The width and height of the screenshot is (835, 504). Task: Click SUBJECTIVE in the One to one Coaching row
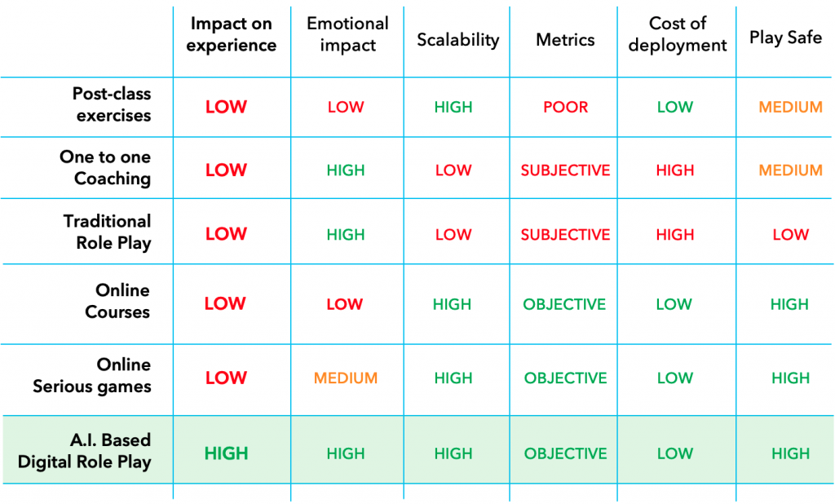[x=566, y=170]
